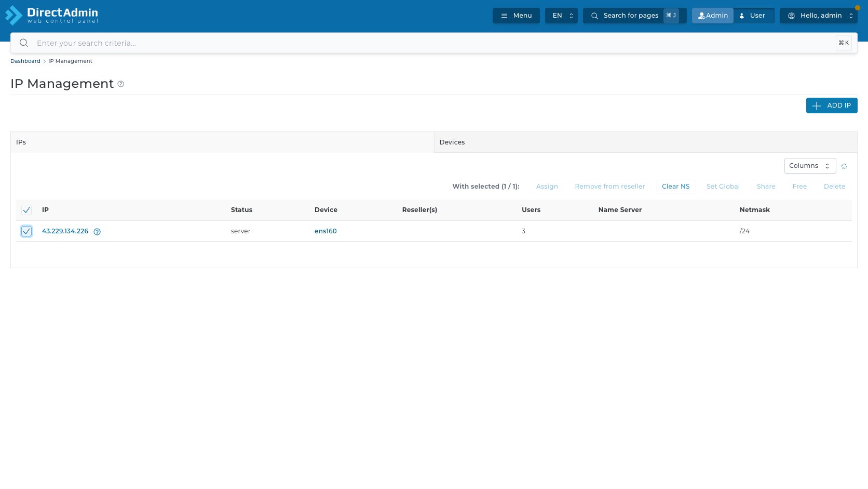Image resolution: width=868 pixels, height=489 pixels.
Task: Click Search for pages button
Action: [634, 16]
